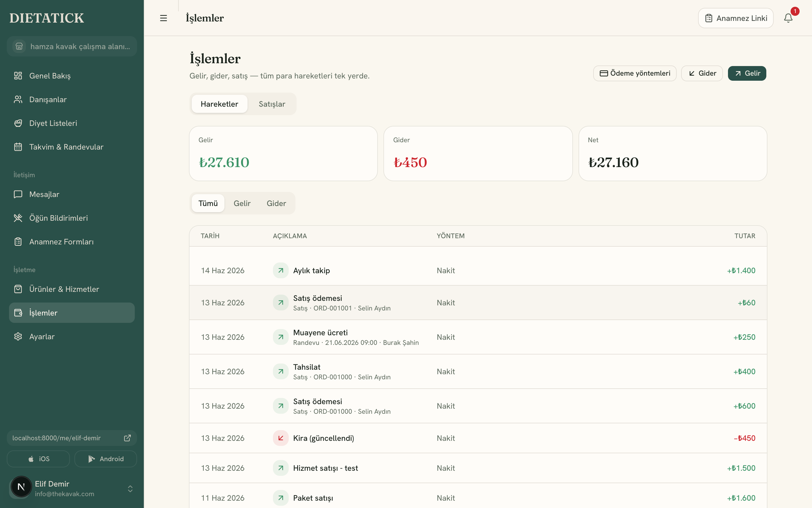Open Diyet Listeleri section
This screenshot has height=508, width=812.
[x=72, y=123]
